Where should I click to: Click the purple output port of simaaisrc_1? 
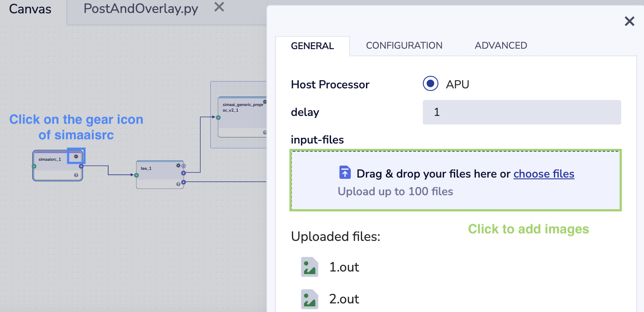tap(81, 166)
